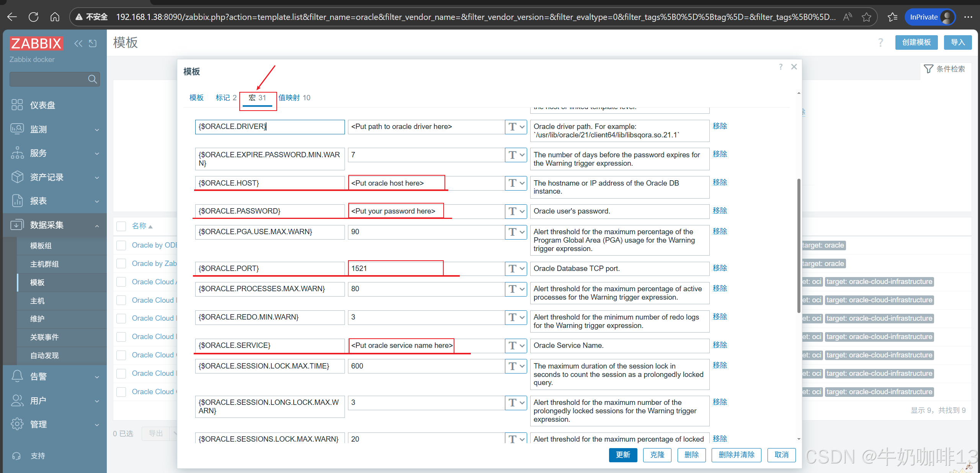
Task: Collapse the sidebar with double-chevron icon
Action: [x=78, y=43]
